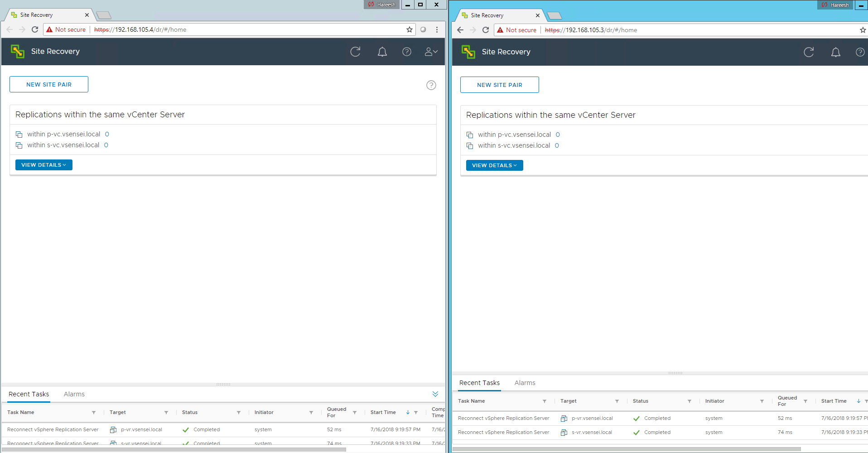Click refresh icon in left Site Recovery header
The height and width of the screenshot is (453, 868).
coord(355,52)
